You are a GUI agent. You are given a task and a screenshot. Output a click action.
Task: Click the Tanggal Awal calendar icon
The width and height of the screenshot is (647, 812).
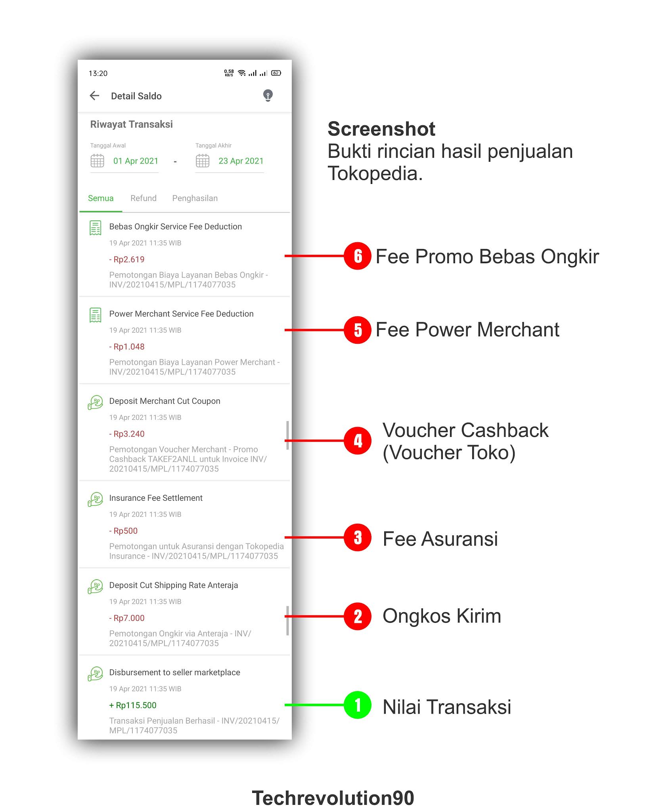pos(97,161)
